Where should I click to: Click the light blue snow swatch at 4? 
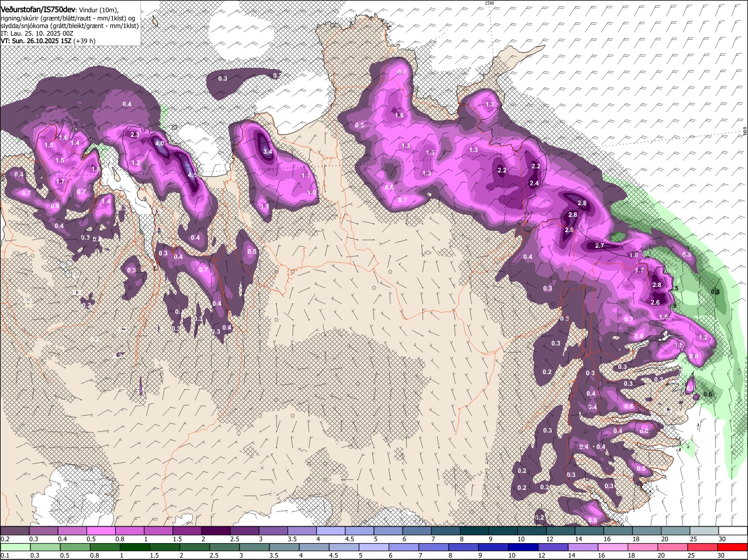pyautogui.click(x=330, y=531)
